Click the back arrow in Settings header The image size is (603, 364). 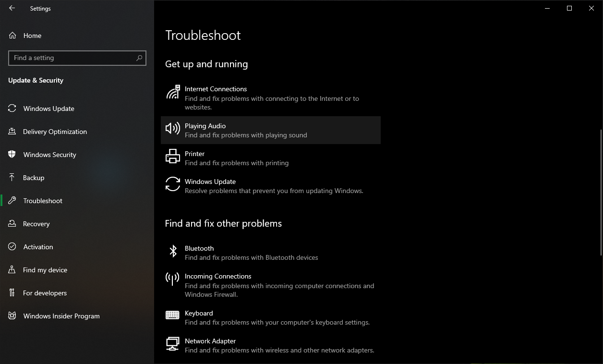[x=12, y=8]
